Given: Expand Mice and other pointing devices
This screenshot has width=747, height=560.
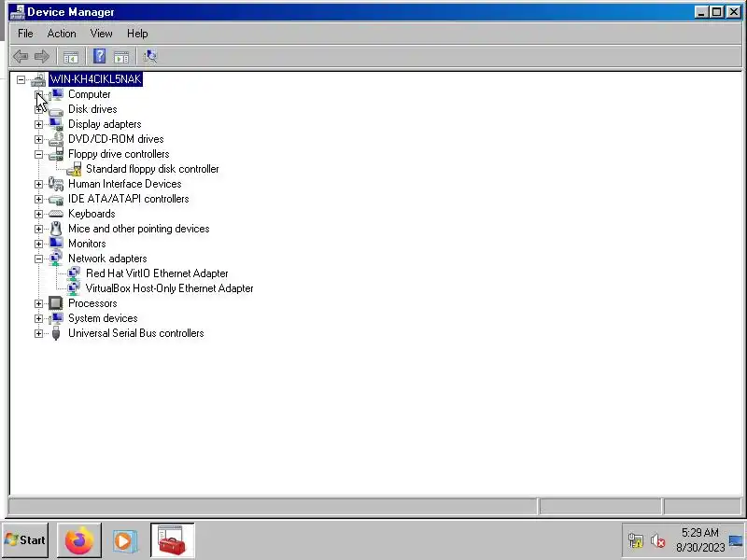Looking at the screenshot, I should coord(38,229).
